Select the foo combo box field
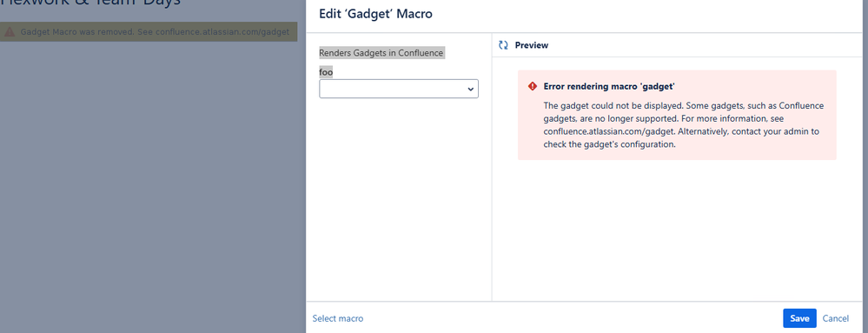This screenshot has width=868, height=333. point(399,89)
